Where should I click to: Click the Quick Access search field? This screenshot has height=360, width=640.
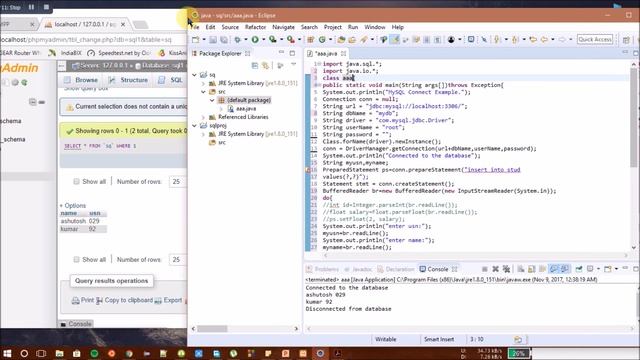(595, 40)
